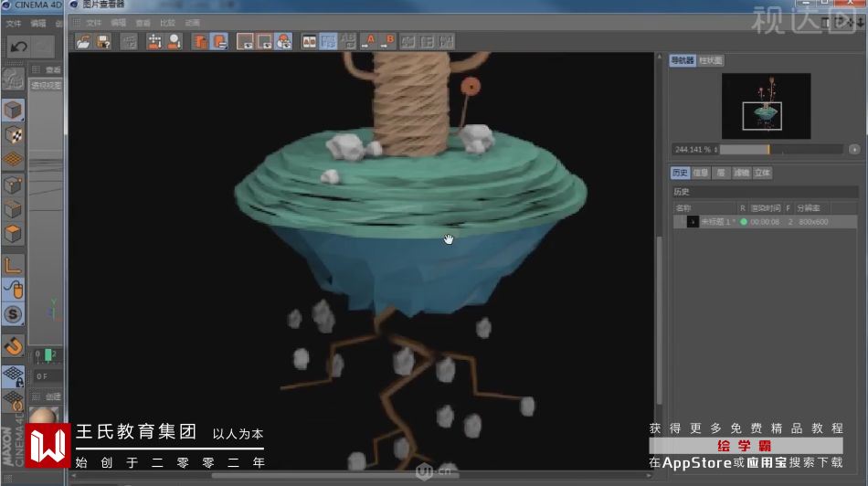Screen dimensions: 868x486
Task: Click the Set as A icon
Action: pos(368,41)
